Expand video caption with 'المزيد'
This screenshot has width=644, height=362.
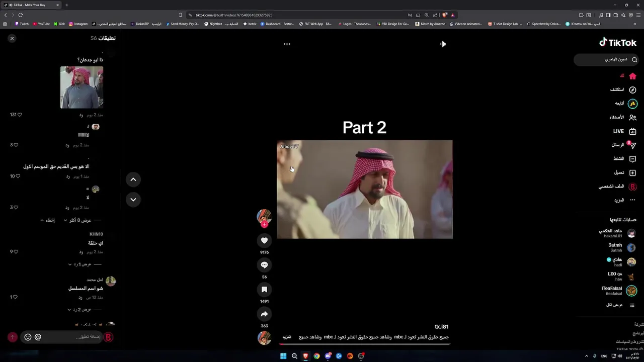287,337
